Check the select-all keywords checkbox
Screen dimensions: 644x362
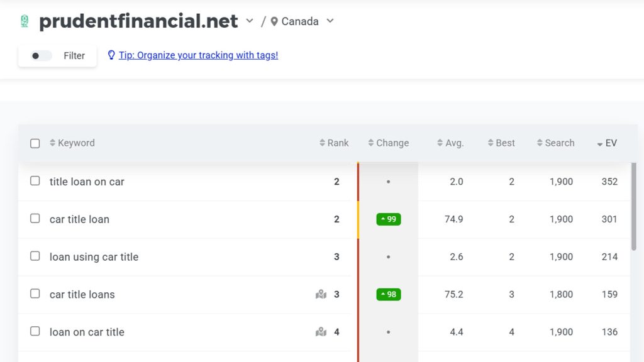click(x=35, y=143)
